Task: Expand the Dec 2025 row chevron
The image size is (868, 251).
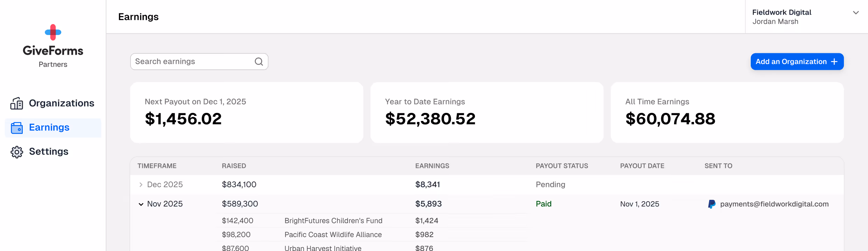Action: click(141, 185)
